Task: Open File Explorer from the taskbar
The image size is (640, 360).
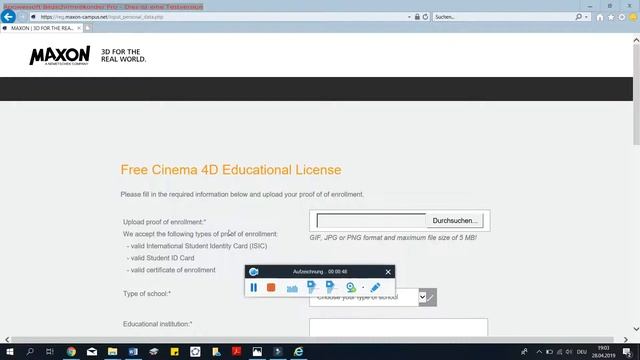Action: (x=112, y=351)
